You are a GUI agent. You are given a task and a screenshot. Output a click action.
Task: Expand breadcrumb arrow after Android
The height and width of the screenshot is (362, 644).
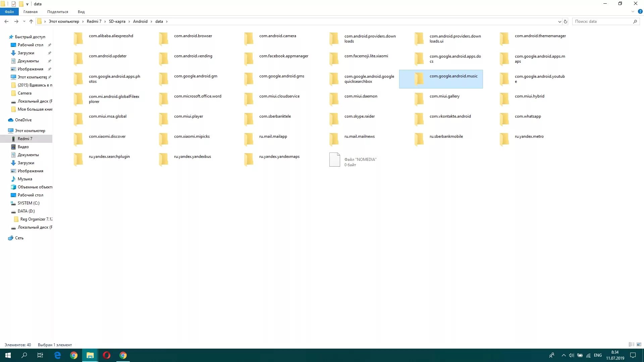tap(151, 21)
